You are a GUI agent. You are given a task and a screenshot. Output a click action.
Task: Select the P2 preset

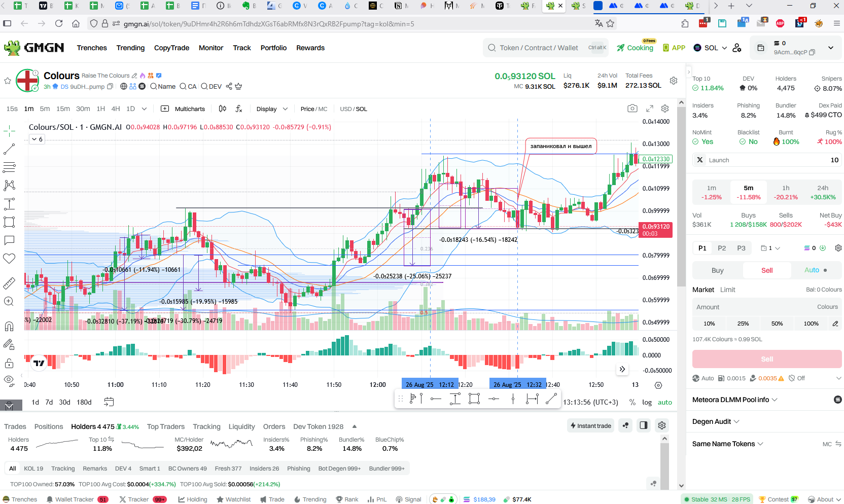[x=722, y=248]
